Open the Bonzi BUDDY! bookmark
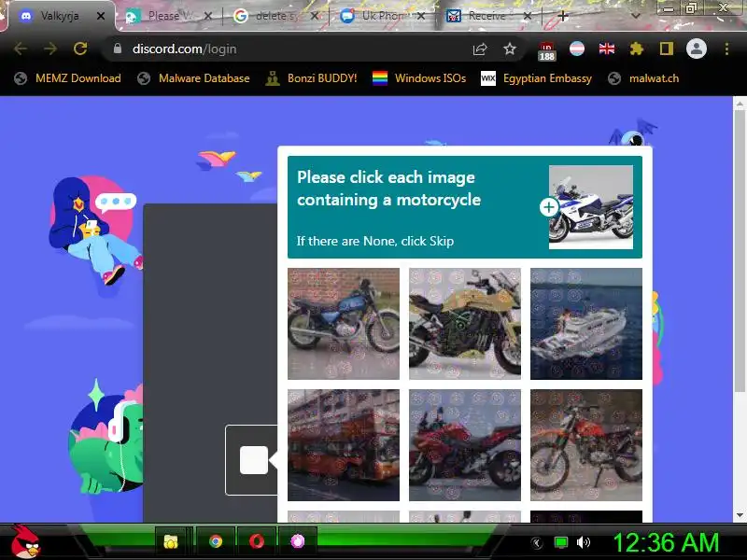The width and height of the screenshot is (747, 560). [x=312, y=78]
